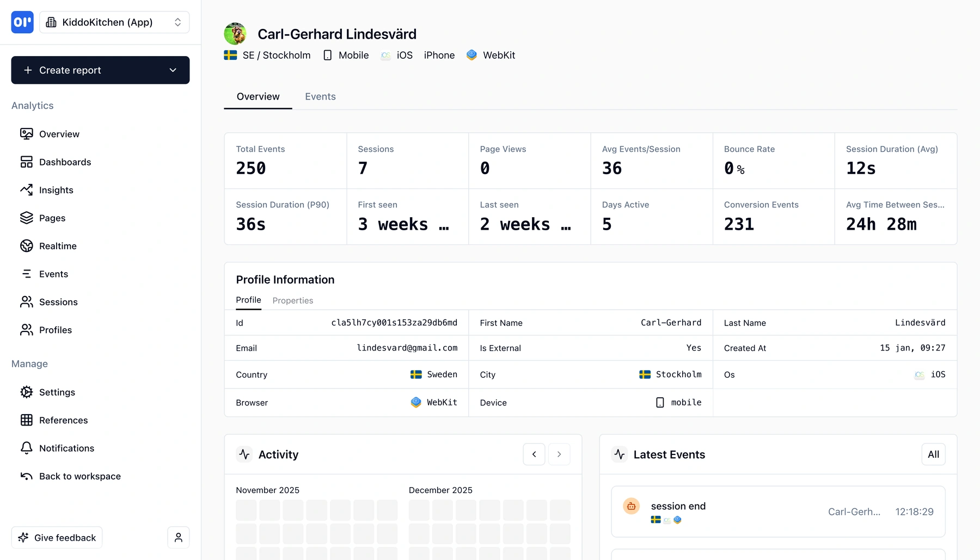Click Back to workspace
The image size is (980, 560).
point(79,476)
